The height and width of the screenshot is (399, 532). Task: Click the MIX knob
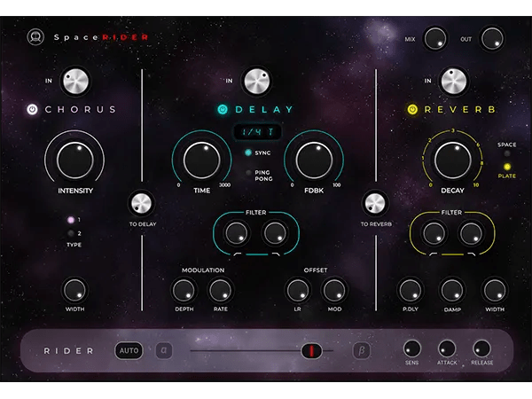[x=435, y=39]
